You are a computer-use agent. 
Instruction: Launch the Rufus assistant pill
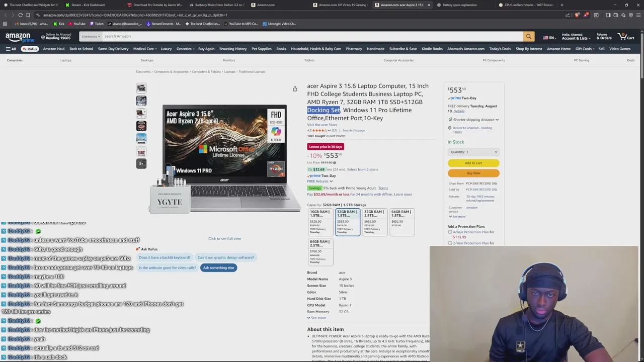pyautogui.click(x=30, y=49)
